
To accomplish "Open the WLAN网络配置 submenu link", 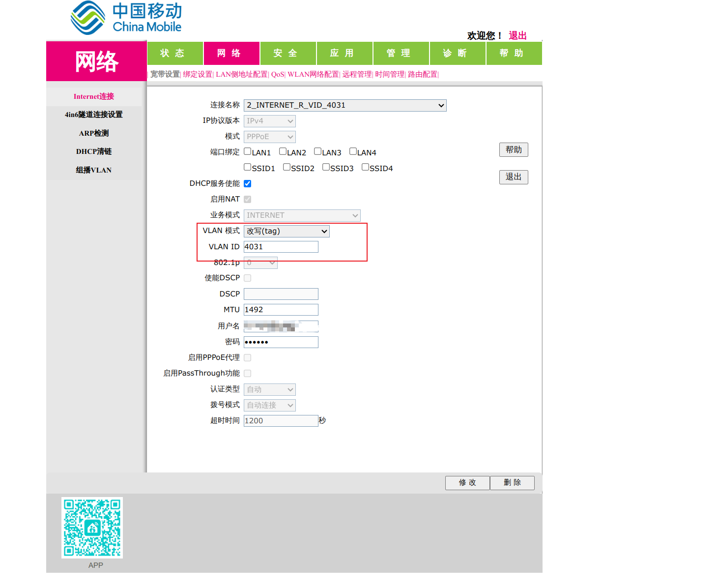I will pos(313,74).
